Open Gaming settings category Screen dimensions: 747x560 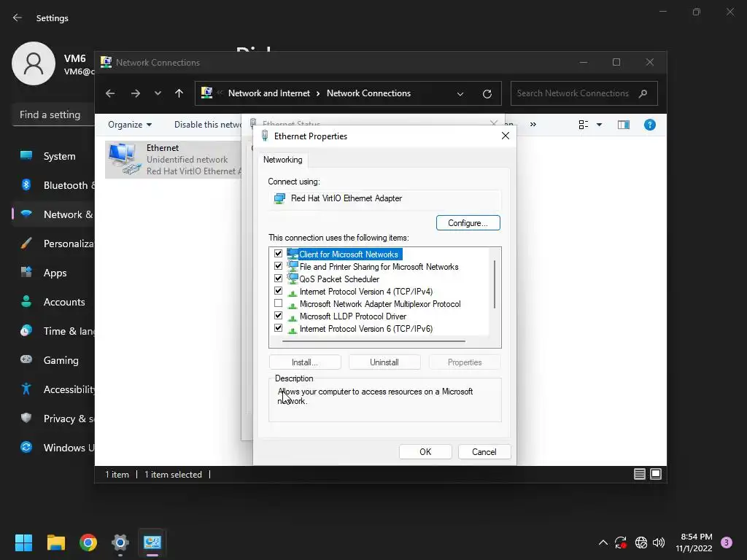point(53,360)
